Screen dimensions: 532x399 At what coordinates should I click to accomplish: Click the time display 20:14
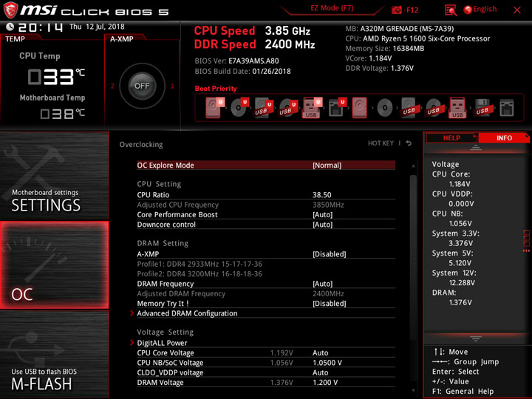pos(41,27)
